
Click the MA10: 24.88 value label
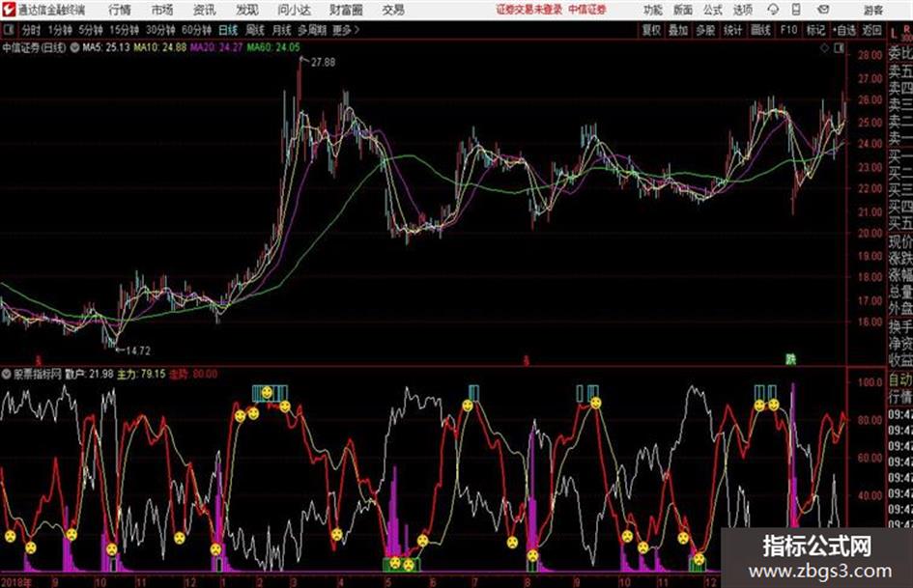point(160,47)
